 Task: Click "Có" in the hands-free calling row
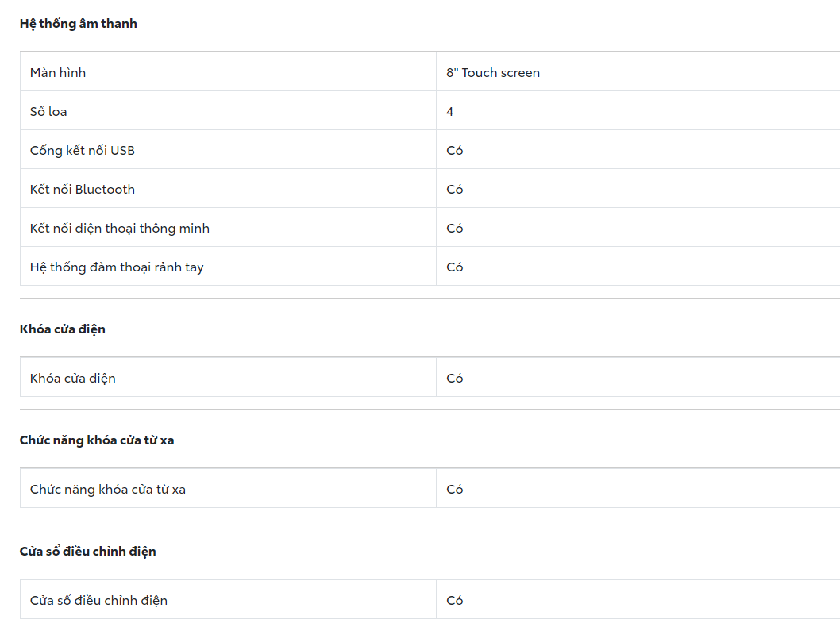click(x=455, y=267)
